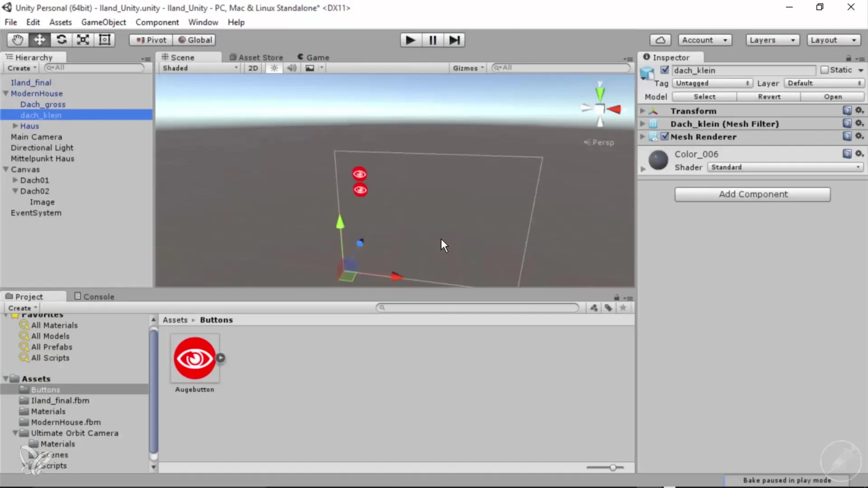This screenshot has height=488, width=868.
Task: Open cloud services icon
Action: (660, 40)
